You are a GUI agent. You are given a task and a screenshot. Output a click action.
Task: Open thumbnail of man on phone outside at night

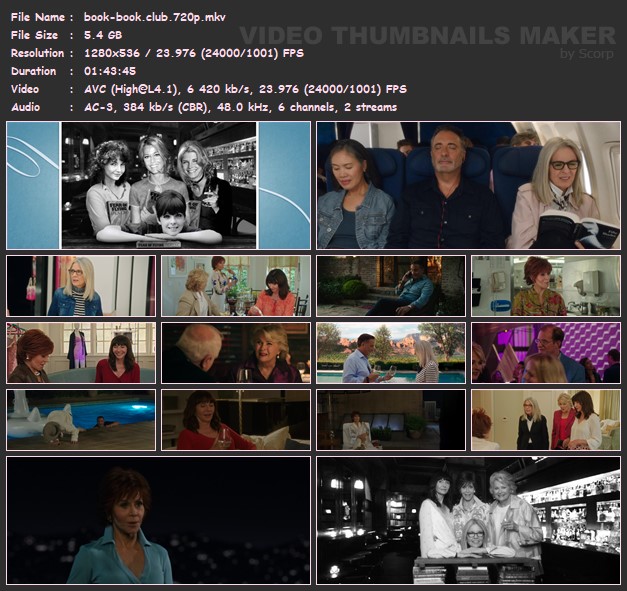(391, 286)
